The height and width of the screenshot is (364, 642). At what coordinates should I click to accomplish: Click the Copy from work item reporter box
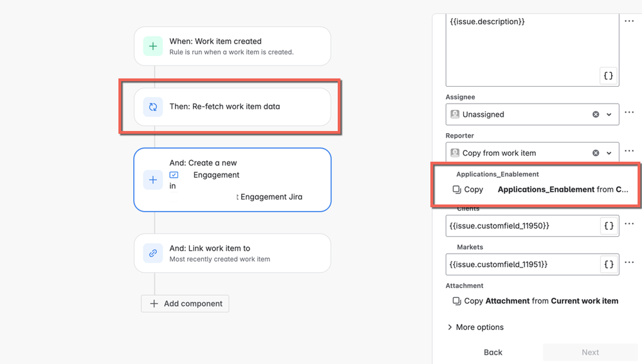click(532, 152)
